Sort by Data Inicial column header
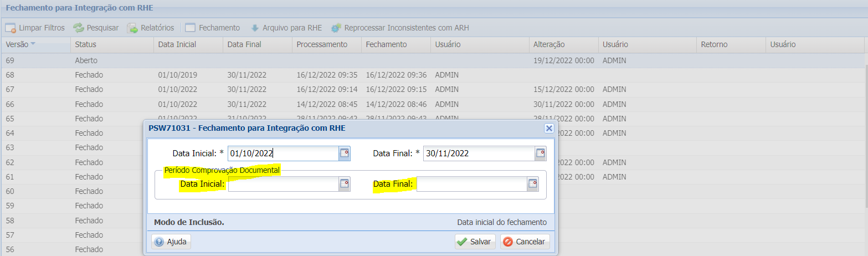Image resolution: width=868 pixels, height=256 pixels. (x=188, y=44)
